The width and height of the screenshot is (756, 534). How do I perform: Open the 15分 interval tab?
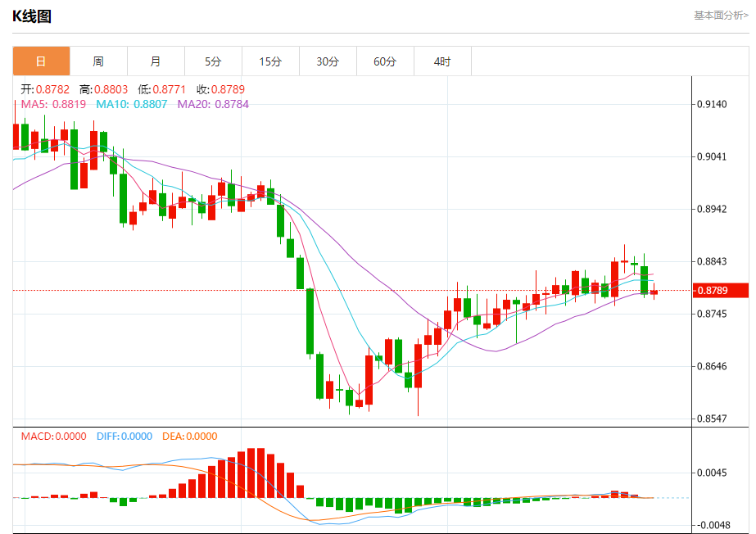pos(270,61)
